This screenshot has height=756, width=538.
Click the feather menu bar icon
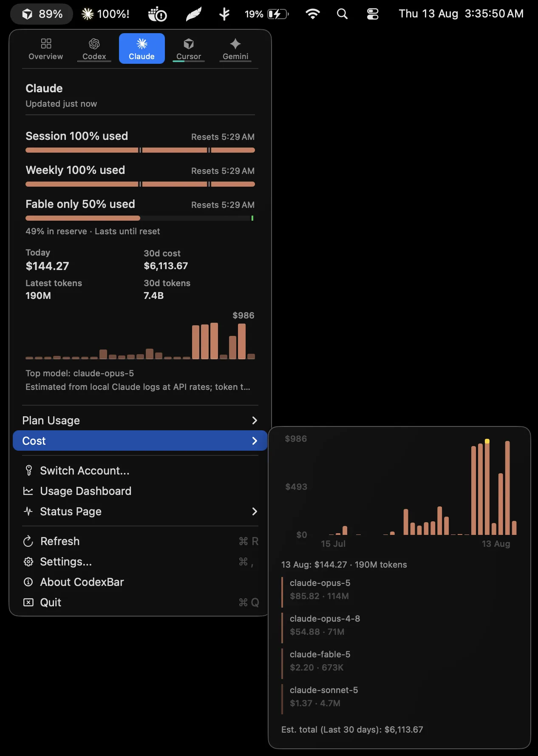[x=194, y=14]
